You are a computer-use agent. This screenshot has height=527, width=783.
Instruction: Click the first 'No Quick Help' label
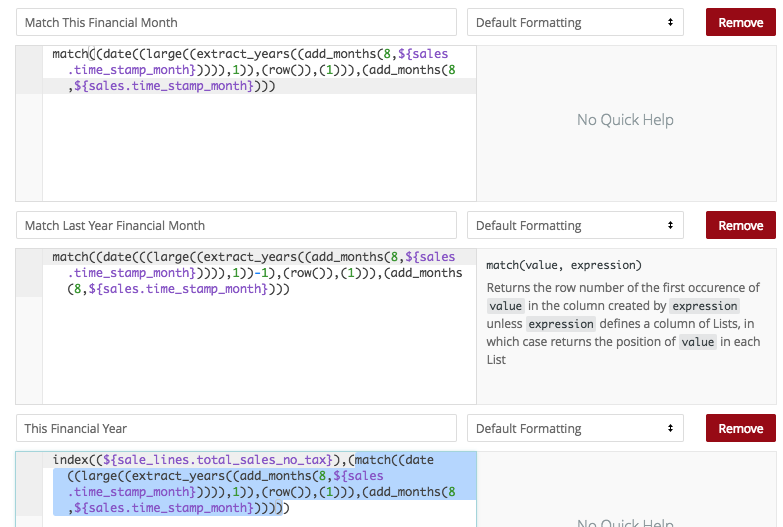(625, 120)
